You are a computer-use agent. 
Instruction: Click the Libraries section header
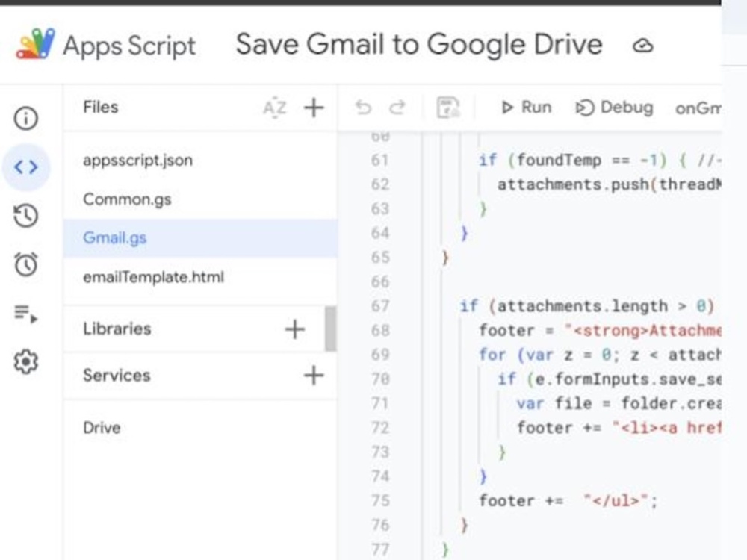(117, 329)
